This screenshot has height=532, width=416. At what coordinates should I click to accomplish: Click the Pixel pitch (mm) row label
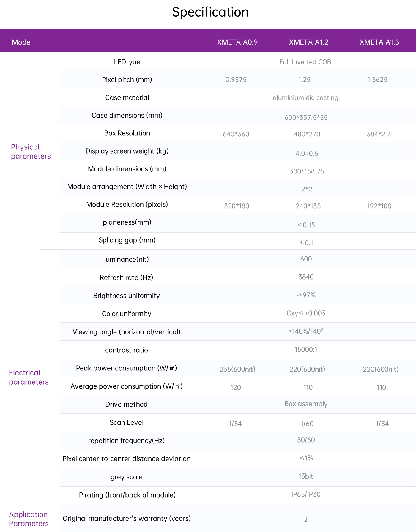pos(127,80)
